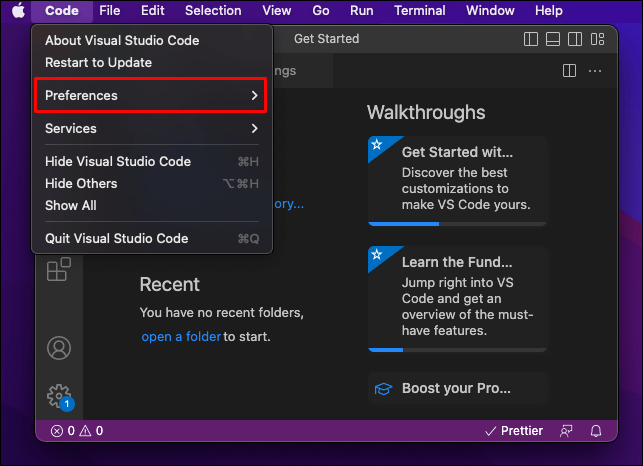The height and width of the screenshot is (466, 643).
Task: Toggle the bottom panel visibility
Action: coord(553,39)
